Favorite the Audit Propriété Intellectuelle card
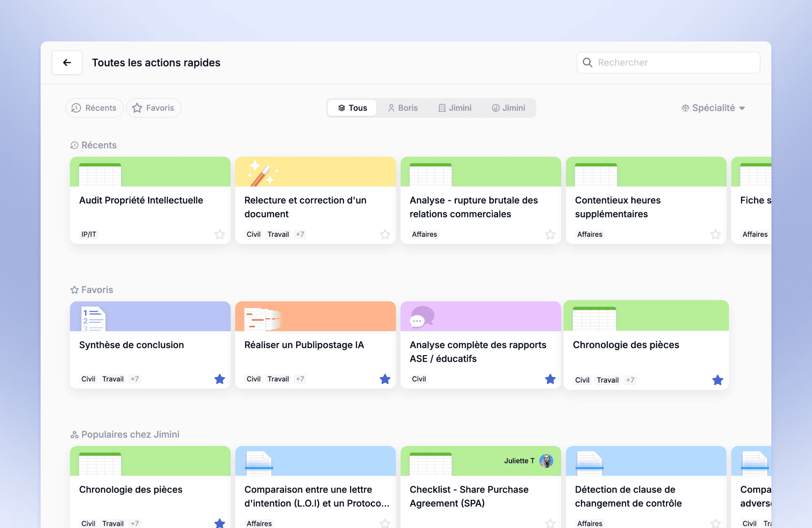 coord(220,234)
